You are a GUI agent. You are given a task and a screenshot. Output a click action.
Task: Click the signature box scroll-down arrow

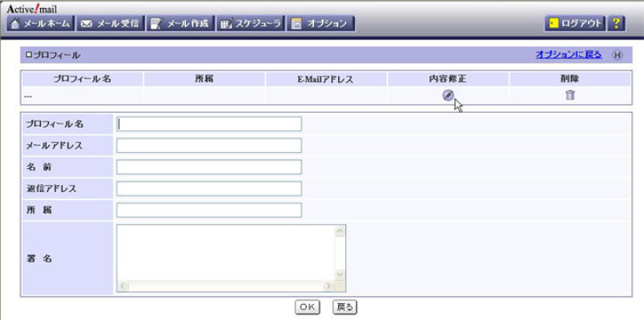click(340, 274)
